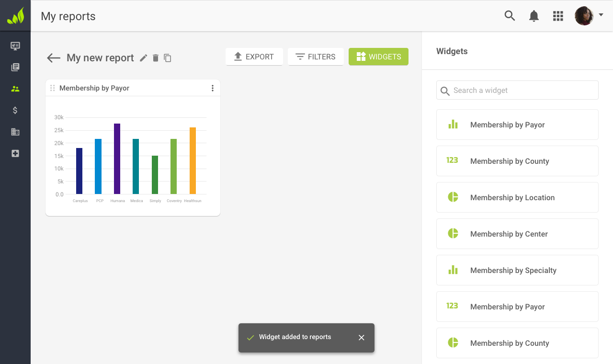Open the dollar sign finance section

(15, 110)
